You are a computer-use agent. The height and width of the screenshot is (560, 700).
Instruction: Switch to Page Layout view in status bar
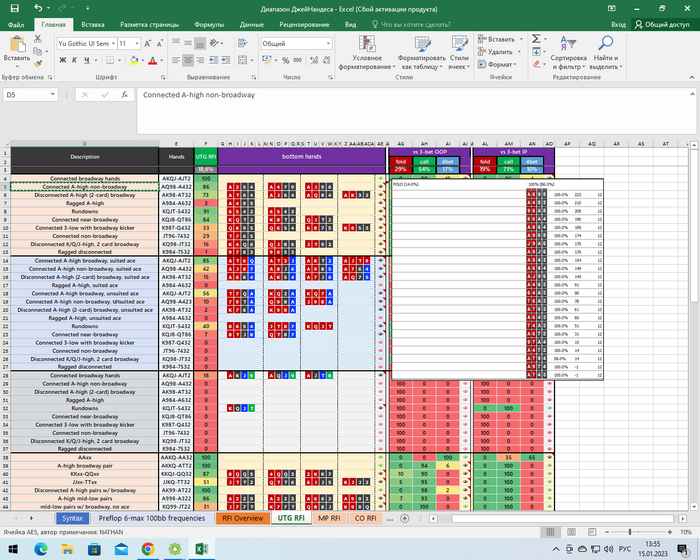[x=571, y=532]
